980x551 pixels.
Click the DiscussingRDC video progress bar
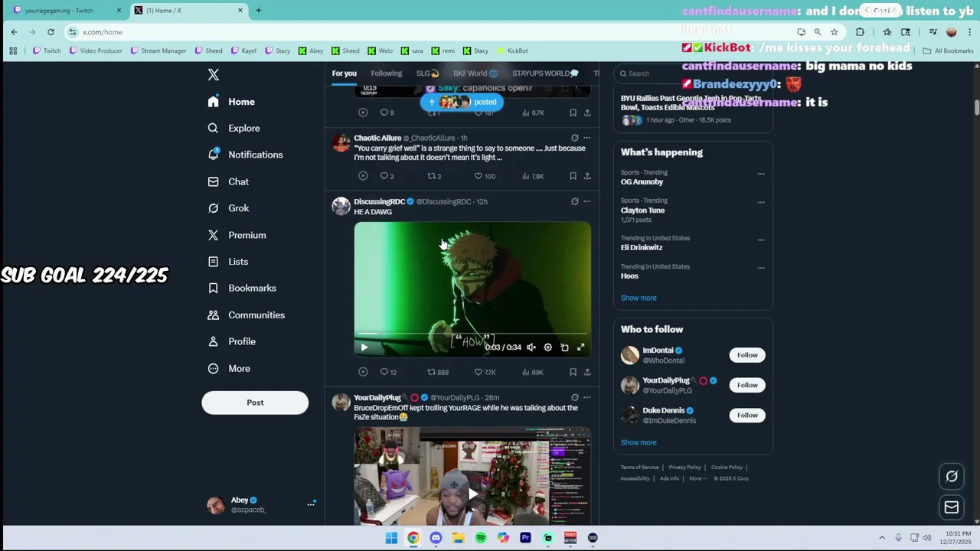(472, 334)
